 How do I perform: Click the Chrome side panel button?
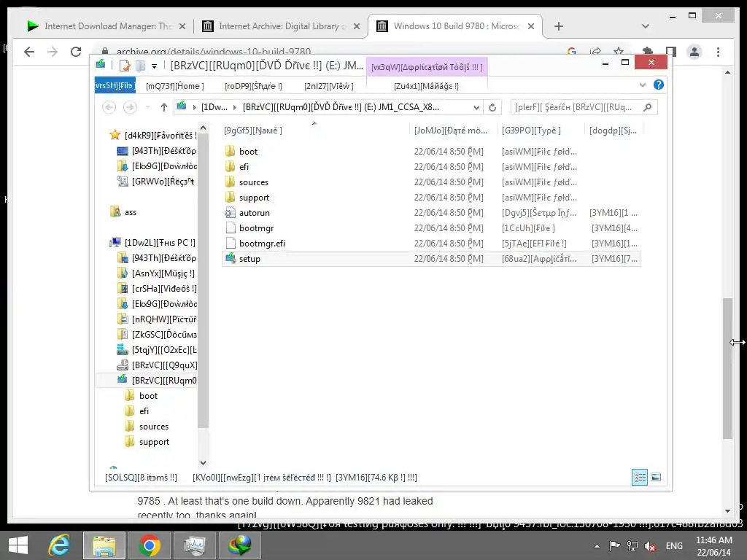[x=671, y=52]
